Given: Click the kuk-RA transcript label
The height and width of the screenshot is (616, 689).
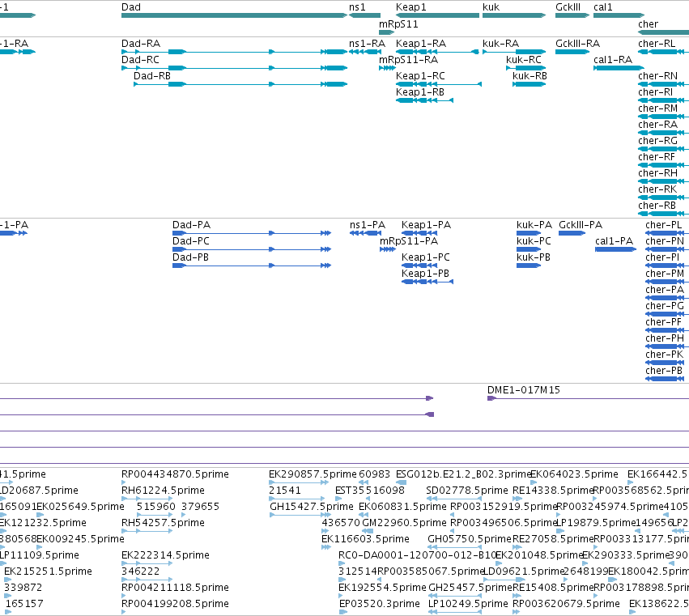Looking at the screenshot, I should coord(501,44).
